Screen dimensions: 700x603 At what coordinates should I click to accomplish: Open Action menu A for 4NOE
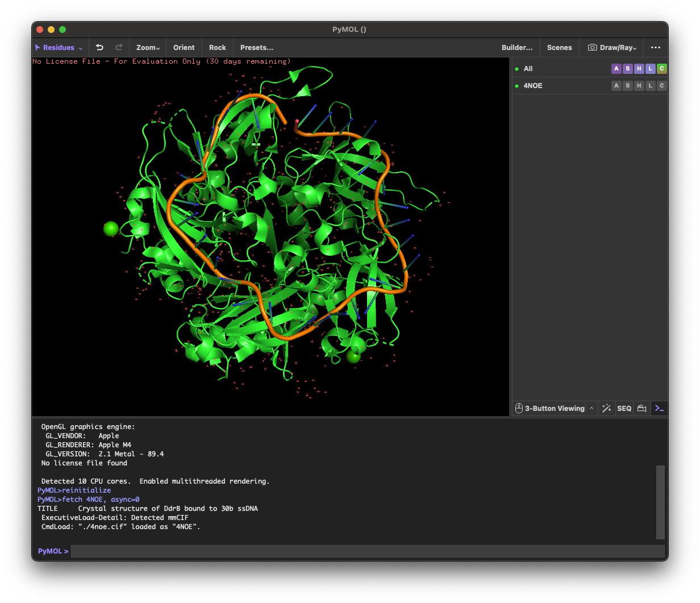[x=616, y=85]
